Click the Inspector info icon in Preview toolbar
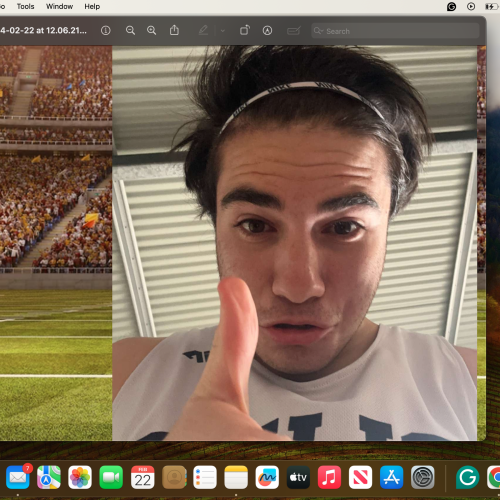The height and width of the screenshot is (500, 500). (x=106, y=31)
